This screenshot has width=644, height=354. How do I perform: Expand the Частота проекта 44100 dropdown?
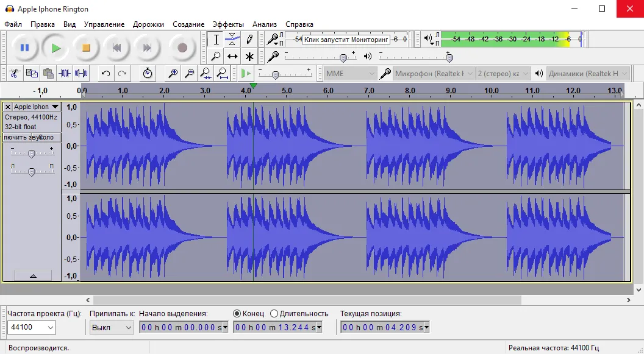click(32, 328)
